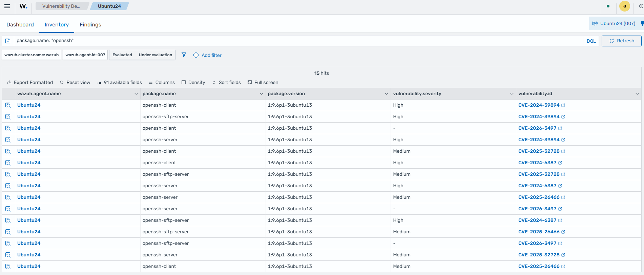Toggle the Under evaluation filter option

[155, 55]
